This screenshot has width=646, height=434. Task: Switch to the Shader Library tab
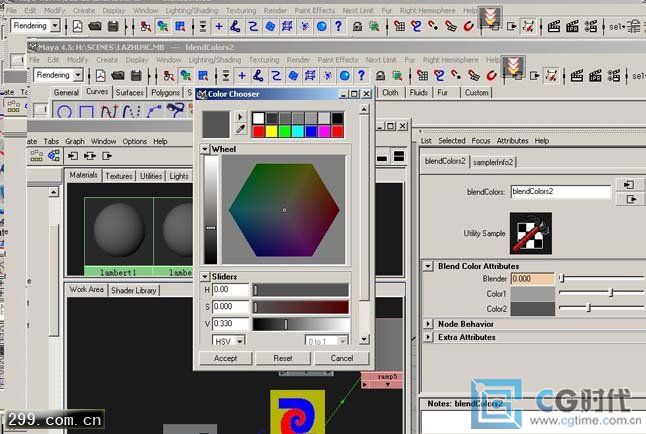tap(134, 290)
